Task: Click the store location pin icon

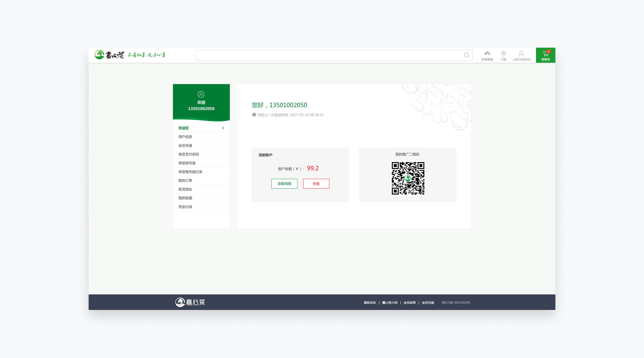Action: pyautogui.click(x=503, y=54)
